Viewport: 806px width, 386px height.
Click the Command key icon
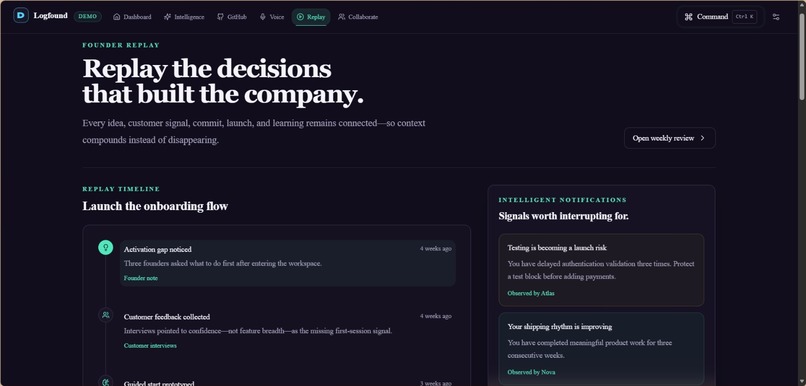pyautogui.click(x=688, y=17)
